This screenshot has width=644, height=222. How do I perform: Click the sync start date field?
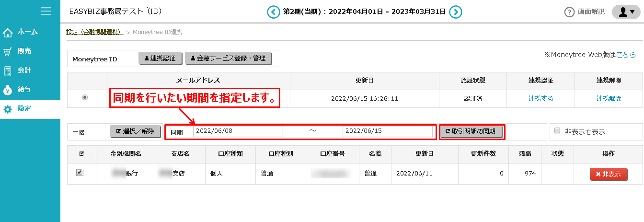click(238, 131)
